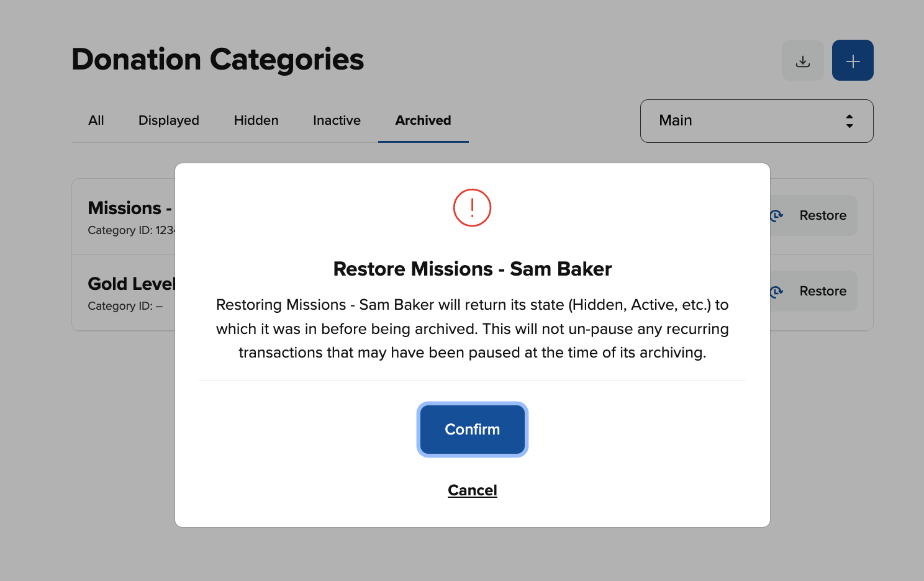Open the Hidden tab

pos(256,120)
